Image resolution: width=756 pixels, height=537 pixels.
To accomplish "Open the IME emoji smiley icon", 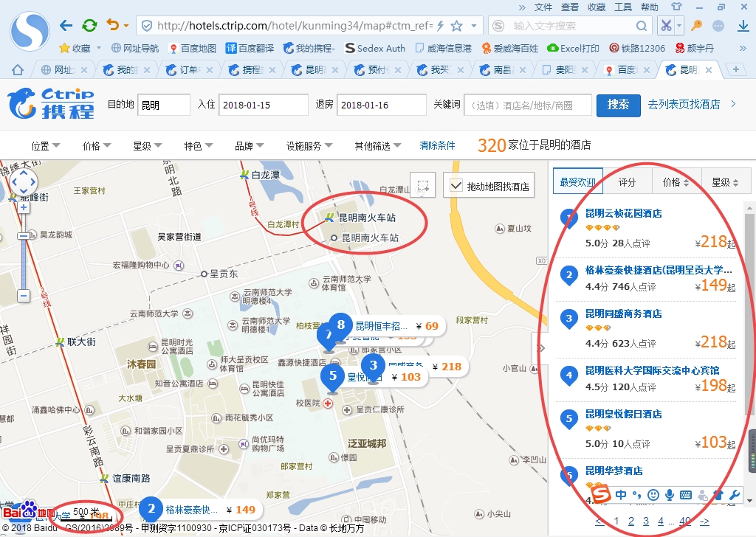I will pos(653,495).
